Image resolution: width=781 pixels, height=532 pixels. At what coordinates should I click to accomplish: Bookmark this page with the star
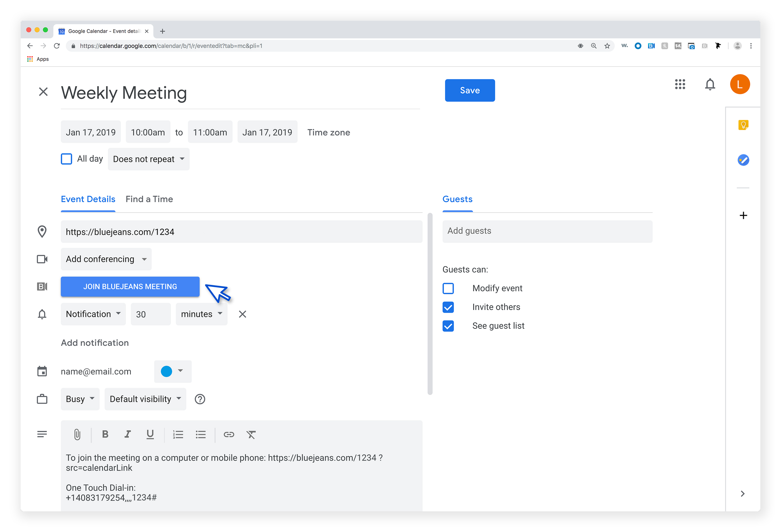607,46
